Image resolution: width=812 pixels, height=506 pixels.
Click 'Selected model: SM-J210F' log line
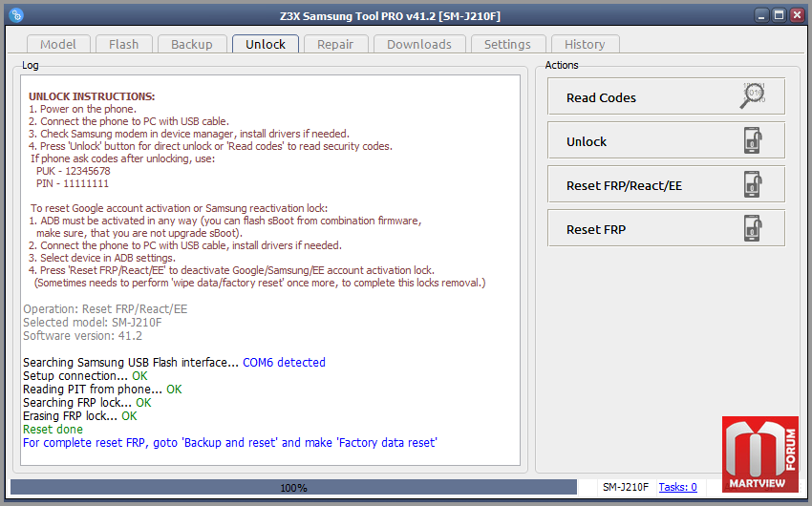click(92, 323)
